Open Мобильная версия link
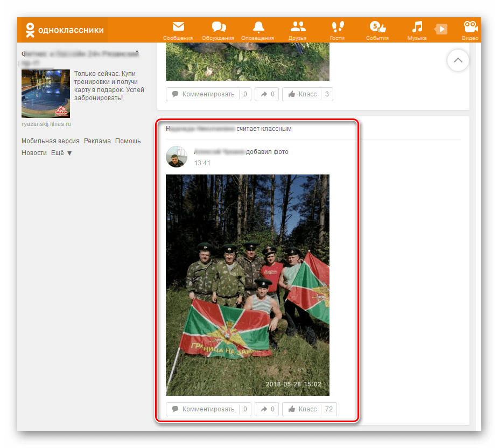Image resolution: width=498 pixels, height=448 pixels. coord(51,141)
